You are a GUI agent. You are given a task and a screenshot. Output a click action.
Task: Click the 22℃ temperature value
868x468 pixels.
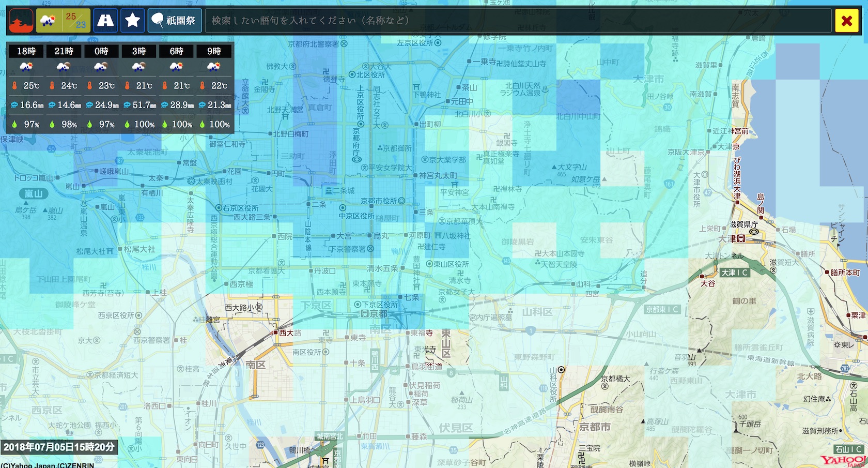click(219, 86)
